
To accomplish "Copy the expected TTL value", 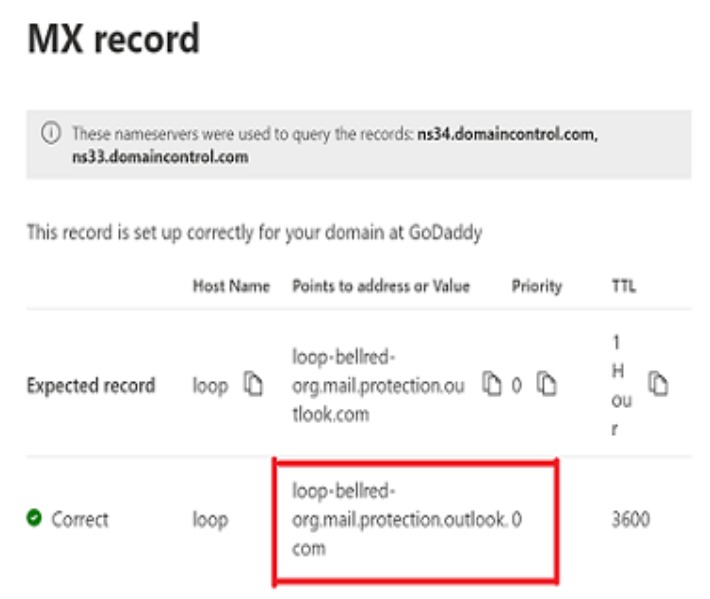I will coord(657,384).
